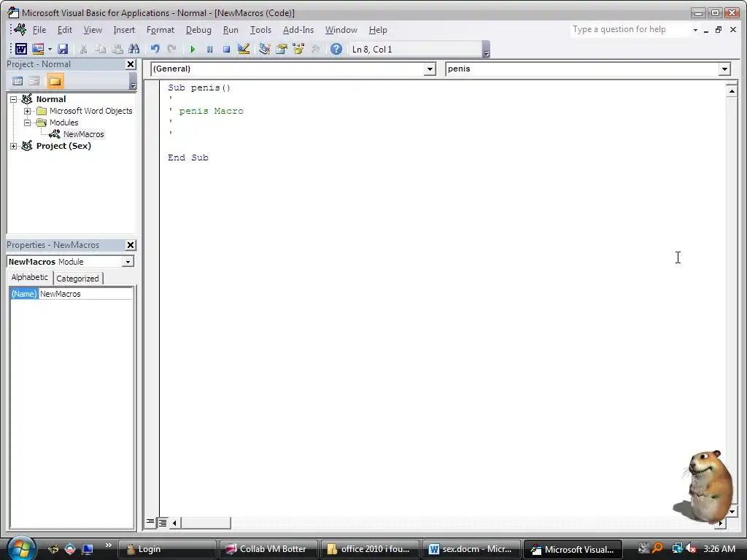747x560 pixels.
Task: Click the Paste clipboard icon
Action: pyautogui.click(x=117, y=49)
